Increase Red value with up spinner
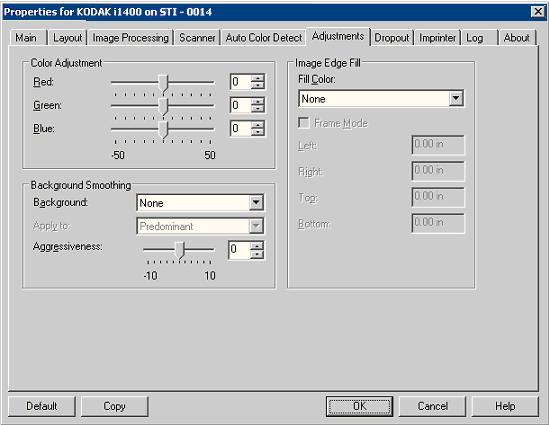 258,78
